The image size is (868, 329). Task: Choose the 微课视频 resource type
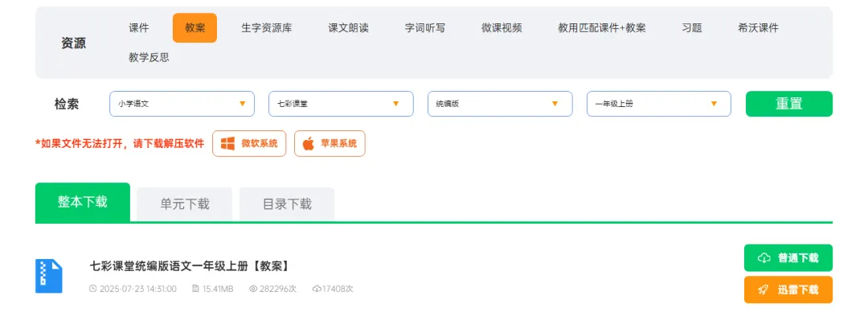click(x=502, y=27)
